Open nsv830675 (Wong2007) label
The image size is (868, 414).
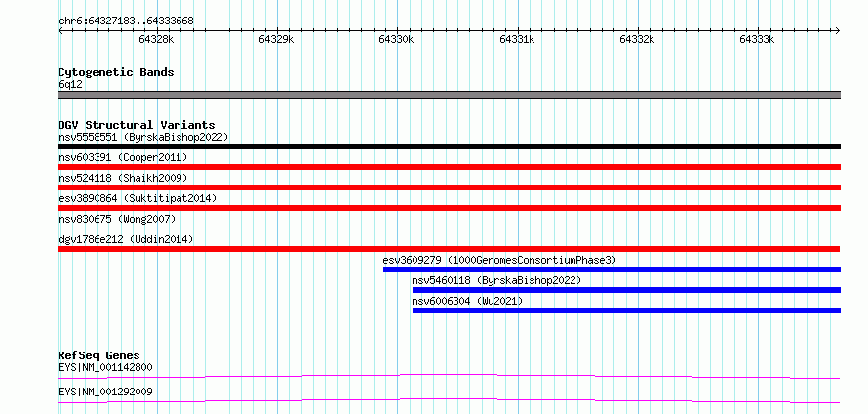click(x=117, y=219)
